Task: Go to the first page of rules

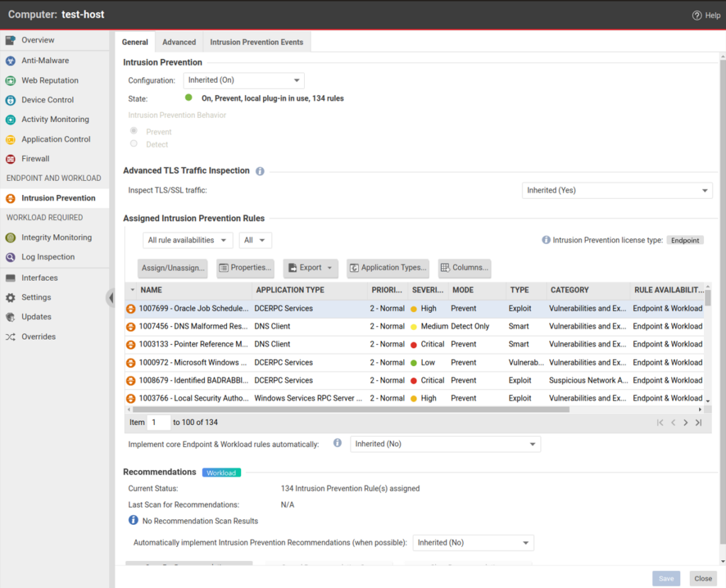Action: coord(660,423)
